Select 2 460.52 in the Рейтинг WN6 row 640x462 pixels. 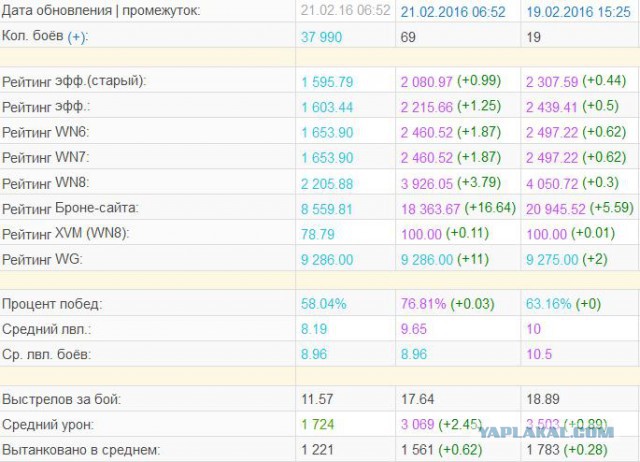click(427, 133)
